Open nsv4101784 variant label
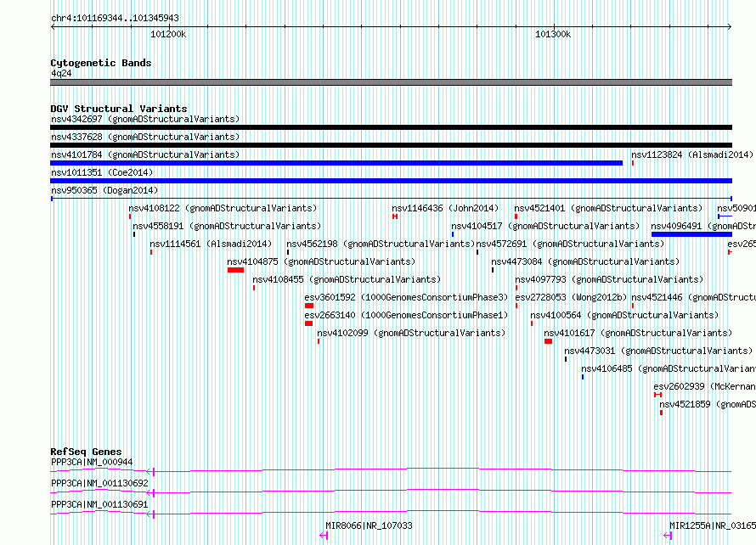The image size is (756, 545). click(x=145, y=155)
